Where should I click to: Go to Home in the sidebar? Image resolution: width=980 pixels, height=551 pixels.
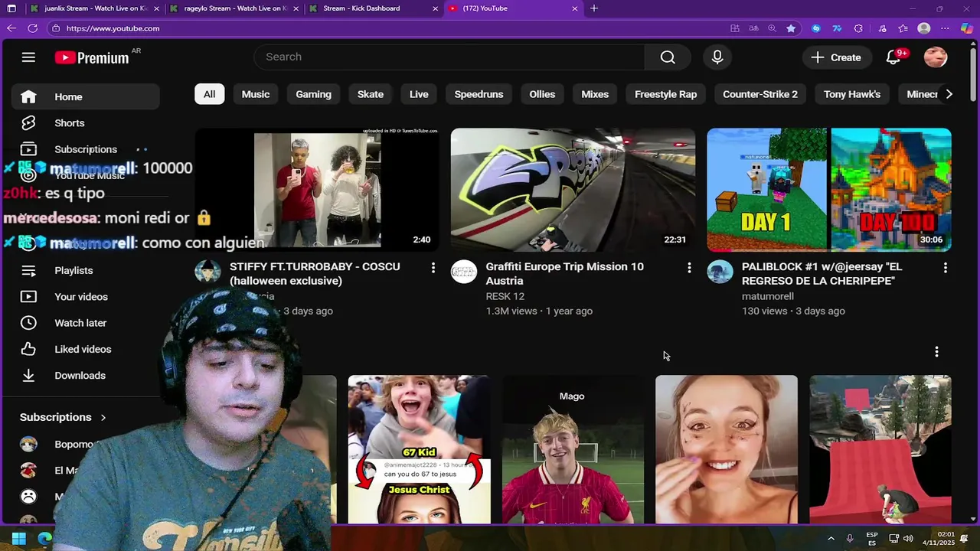click(85, 97)
